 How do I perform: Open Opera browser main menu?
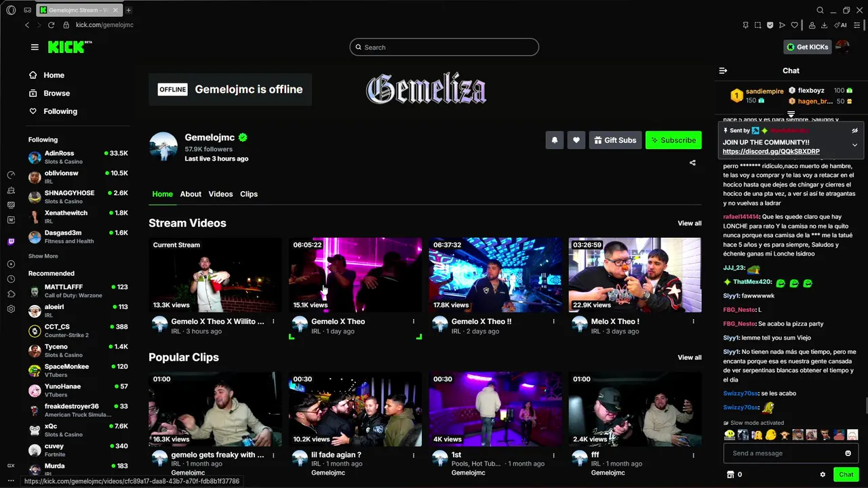coord(11,10)
